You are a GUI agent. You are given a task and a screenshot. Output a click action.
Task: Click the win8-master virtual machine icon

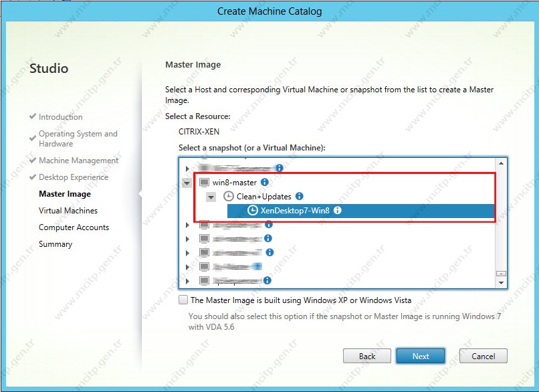point(204,182)
